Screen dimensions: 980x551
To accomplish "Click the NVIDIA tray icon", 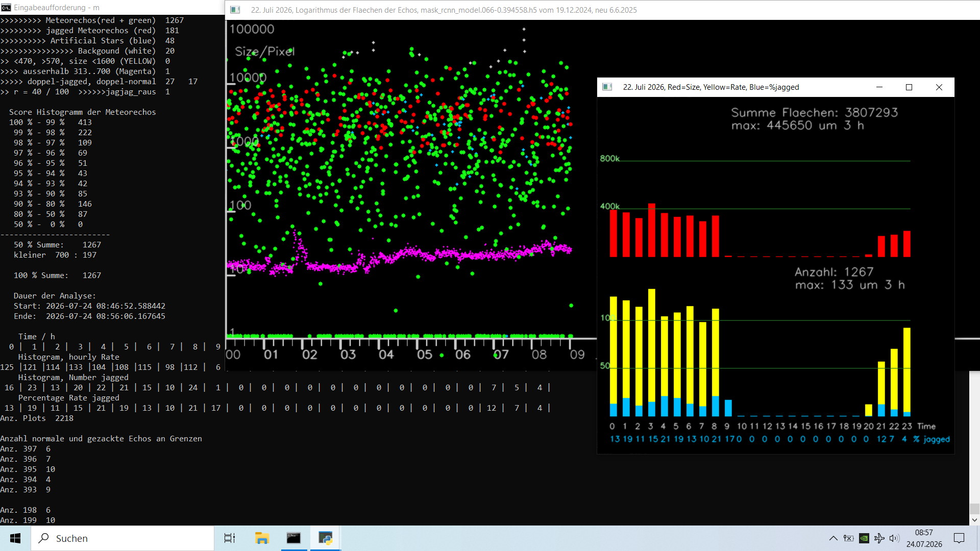I will (x=864, y=538).
